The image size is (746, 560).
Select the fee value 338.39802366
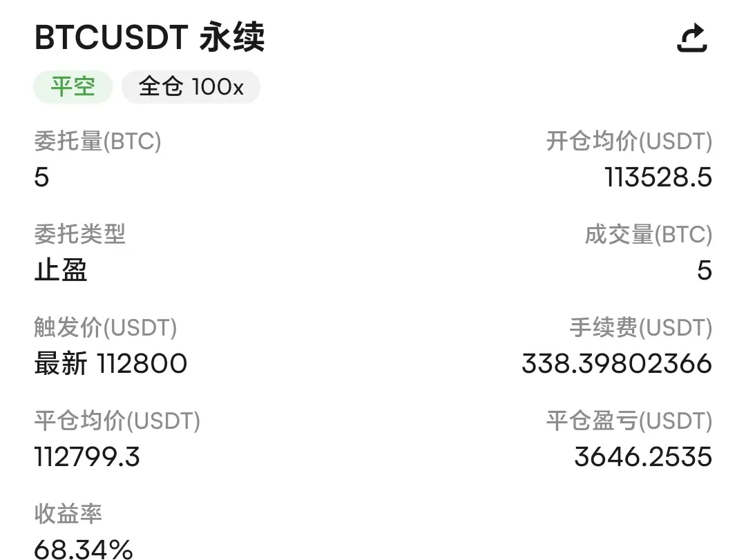pyautogui.click(x=617, y=364)
